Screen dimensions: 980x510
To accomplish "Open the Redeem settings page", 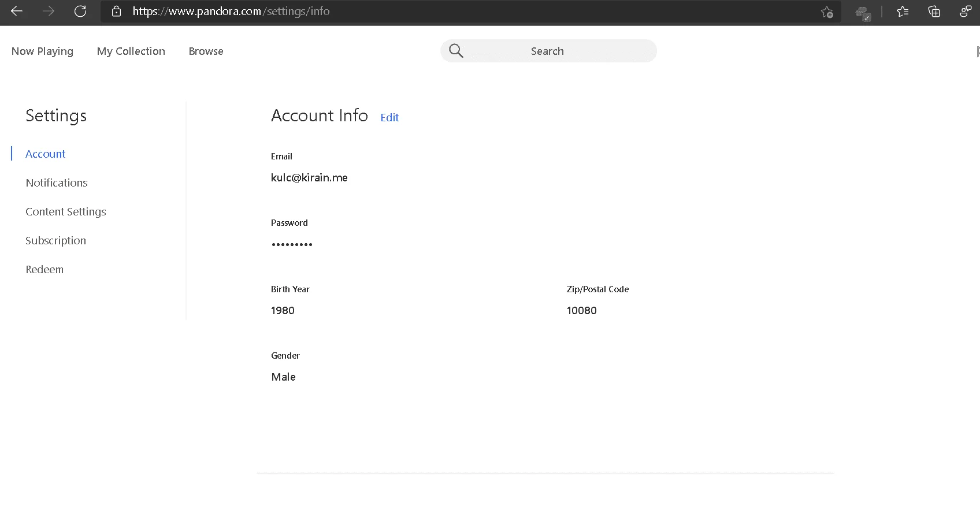I will pyautogui.click(x=44, y=269).
